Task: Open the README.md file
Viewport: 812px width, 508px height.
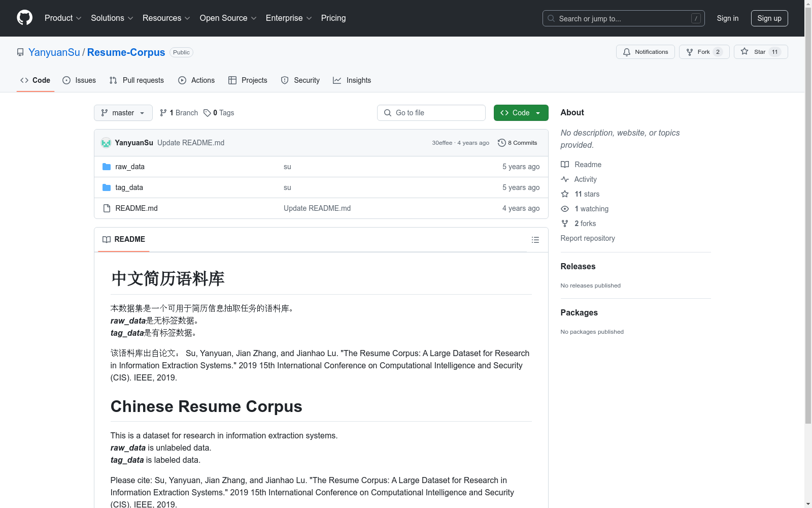Action: pos(137,208)
